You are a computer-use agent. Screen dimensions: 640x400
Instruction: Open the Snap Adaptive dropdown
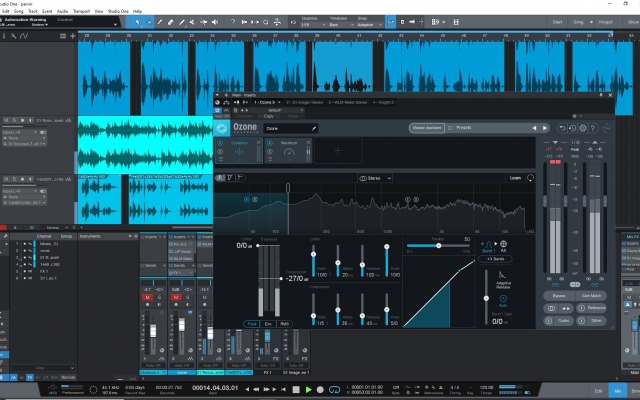pyautogui.click(x=369, y=25)
